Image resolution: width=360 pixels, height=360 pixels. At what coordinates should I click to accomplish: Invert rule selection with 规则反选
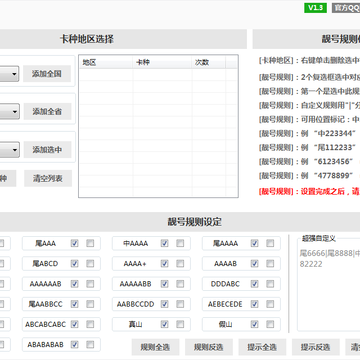209,347
